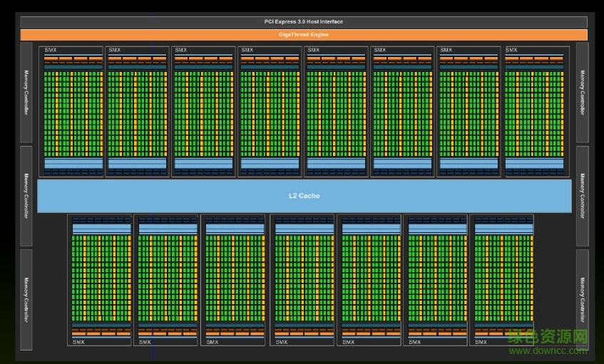
Task: Select the second SMX unit in the bottom row
Action: tap(166, 280)
